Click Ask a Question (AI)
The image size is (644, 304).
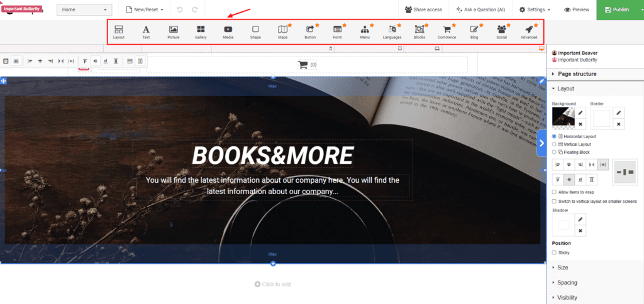click(480, 9)
